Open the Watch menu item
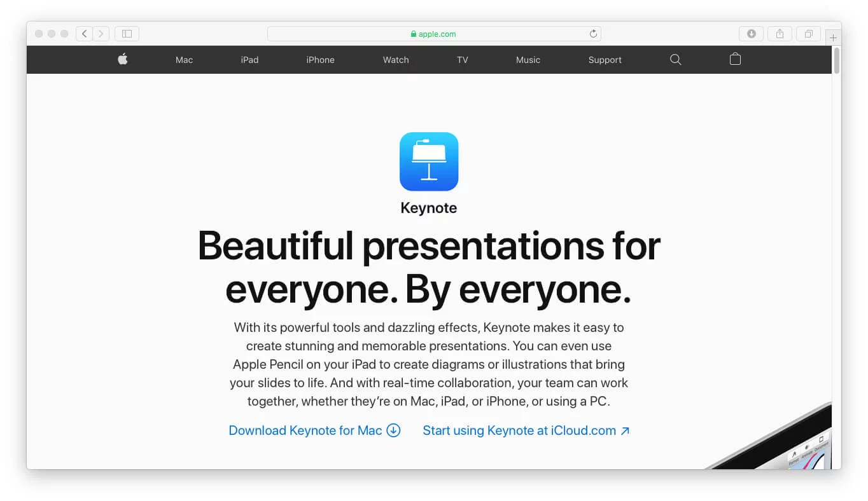The image size is (868, 501). point(396,60)
